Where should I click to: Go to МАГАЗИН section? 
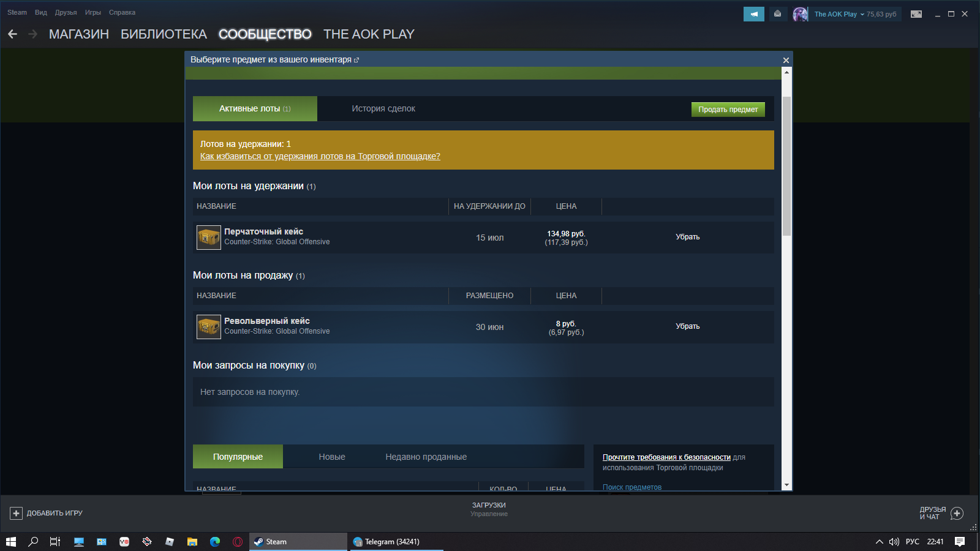coord(79,34)
